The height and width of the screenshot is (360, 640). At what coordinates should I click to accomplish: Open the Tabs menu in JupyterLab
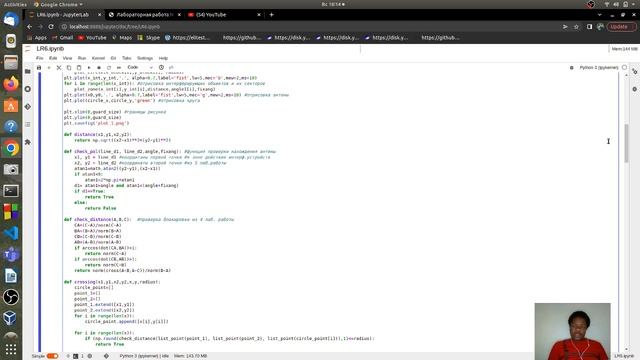coord(127,58)
